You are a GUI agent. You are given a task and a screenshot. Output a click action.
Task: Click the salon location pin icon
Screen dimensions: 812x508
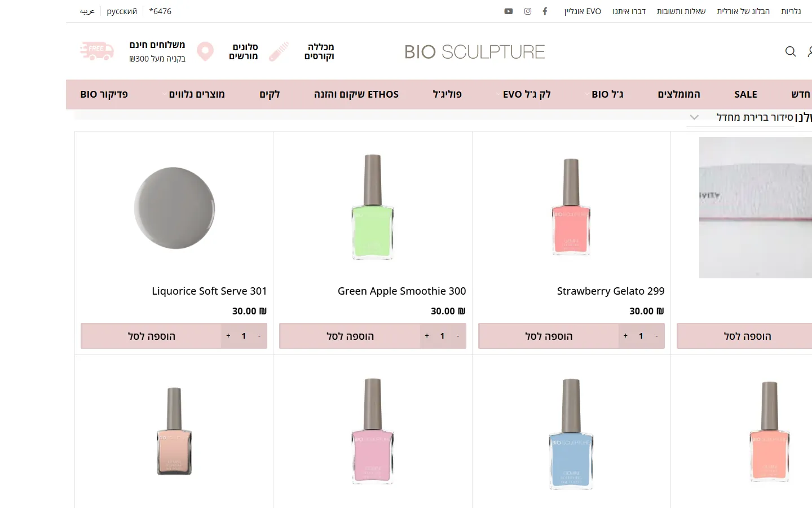pos(205,51)
